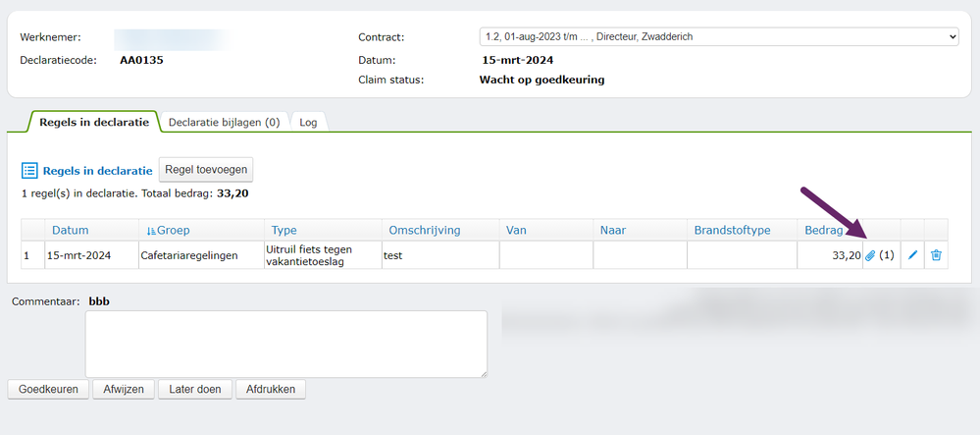Sort the table by Groep column header
980x435 pixels.
[x=175, y=231]
